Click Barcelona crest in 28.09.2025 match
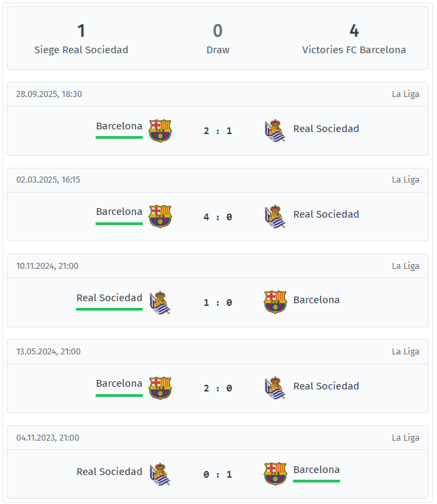This screenshot has height=504, width=437. pos(160,130)
